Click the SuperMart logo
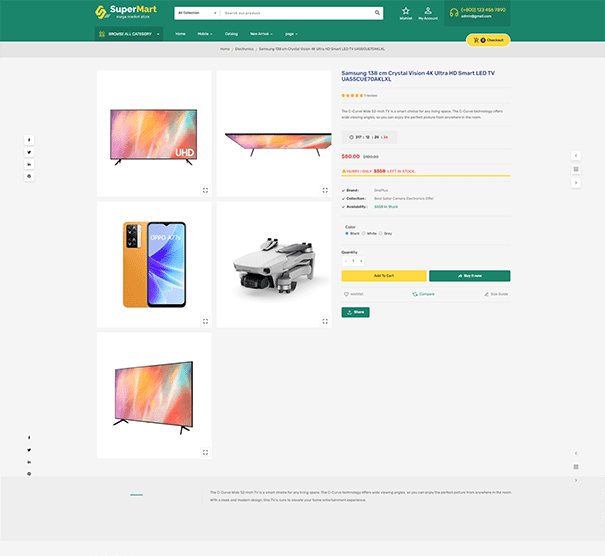Screen dimensions: 605x556 pyautogui.click(x=126, y=12)
